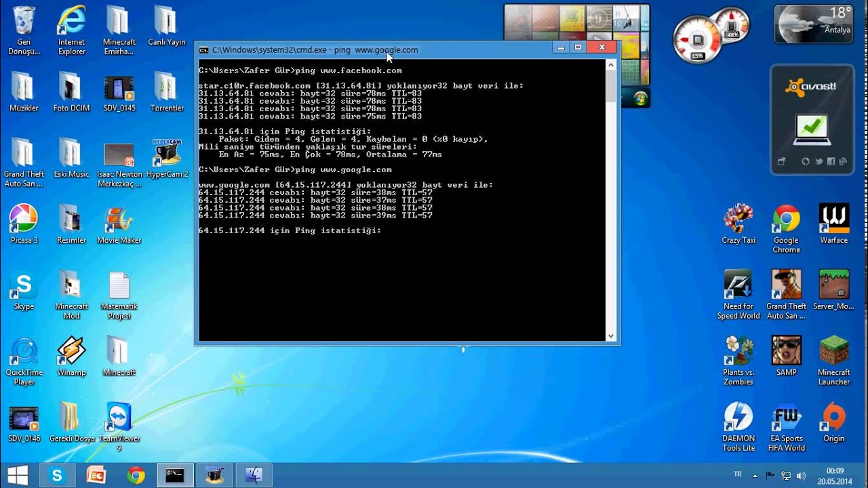Image resolution: width=868 pixels, height=488 pixels.
Task: Launch Internet Explorer from the desktop
Action: click(72, 30)
